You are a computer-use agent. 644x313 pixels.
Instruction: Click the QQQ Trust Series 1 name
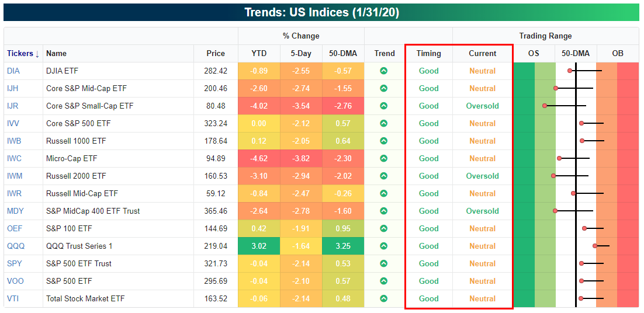[79, 246]
